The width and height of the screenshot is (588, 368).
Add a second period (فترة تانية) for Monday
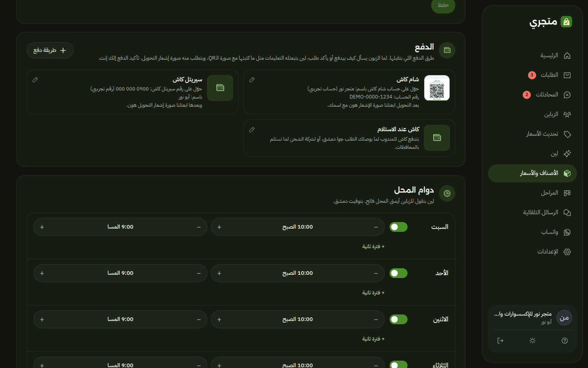coord(373,339)
